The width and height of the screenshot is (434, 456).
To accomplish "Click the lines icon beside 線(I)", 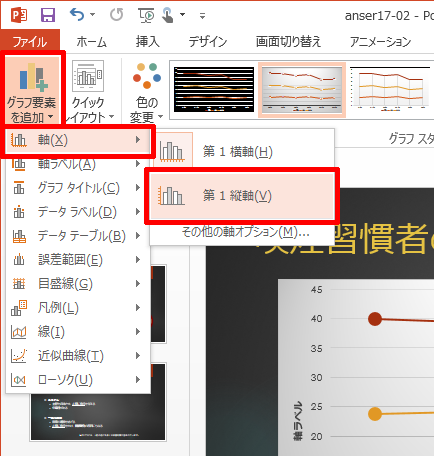I will (19, 332).
